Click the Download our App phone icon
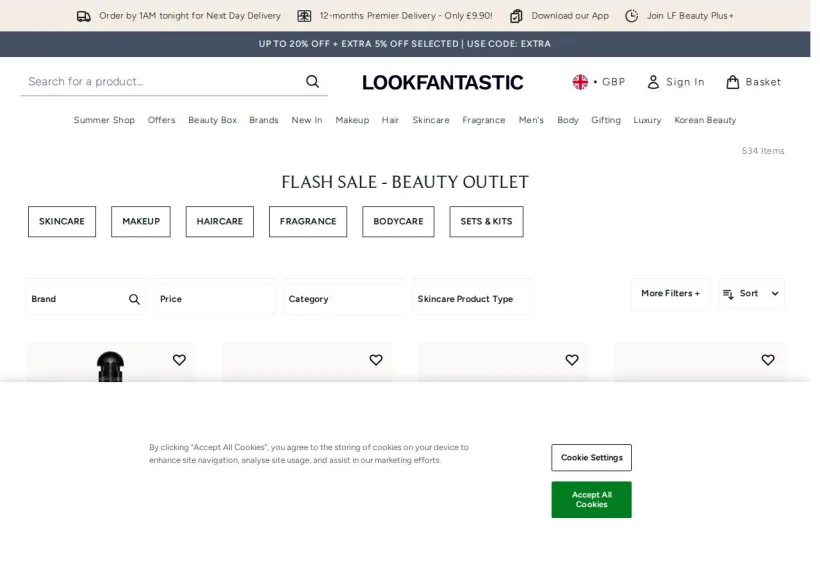Image resolution: width=820 pixels, height=577 pixels. (516, 16)
